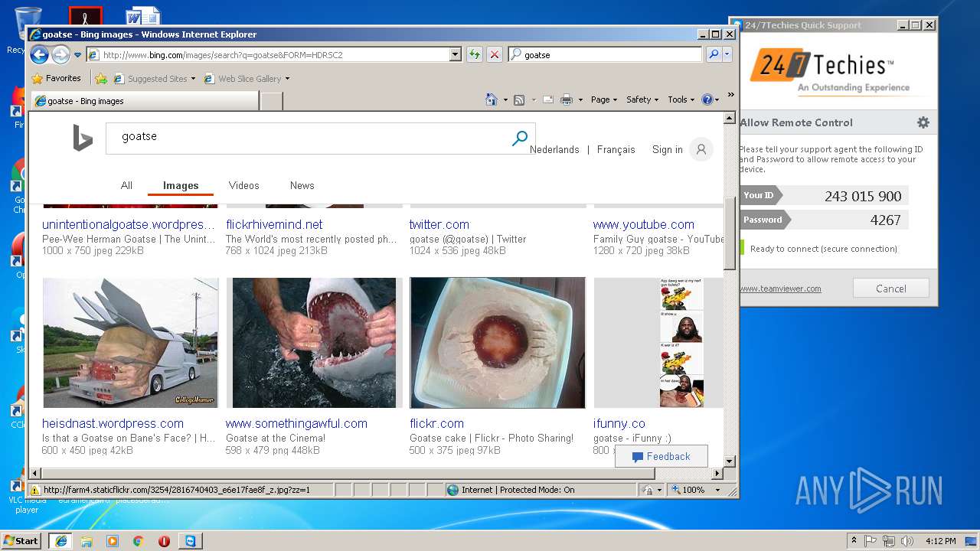Open www.teamviewer.com link
The width and height of the screenshot is (980, 551).
[x=780, y=289]
